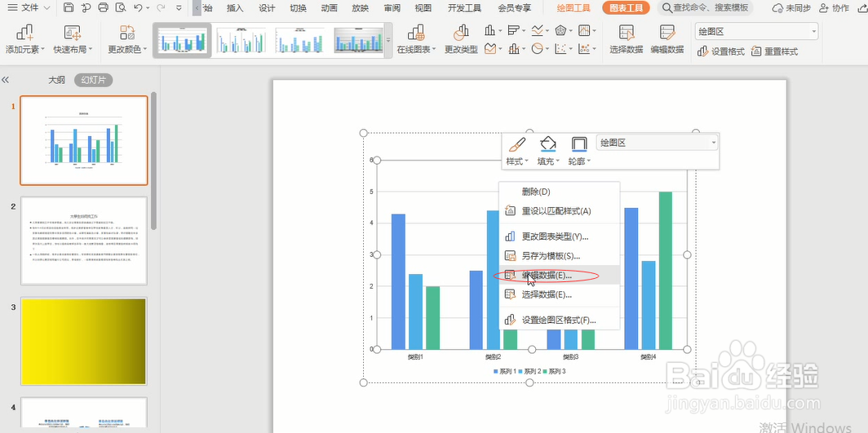868x433 pixels.
Task: Insert a bar chart from the ribbon
Action: [513, 30]
